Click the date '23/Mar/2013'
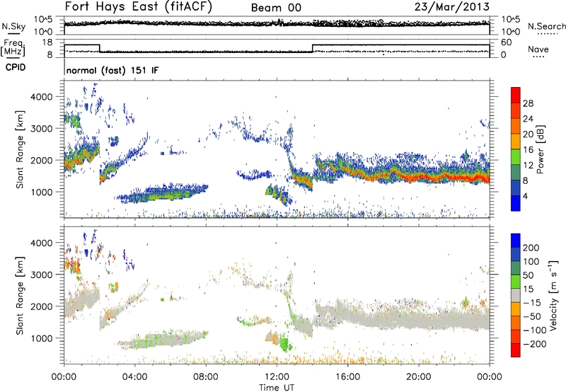This screenshot has height=392, width=566. (451, 7)
